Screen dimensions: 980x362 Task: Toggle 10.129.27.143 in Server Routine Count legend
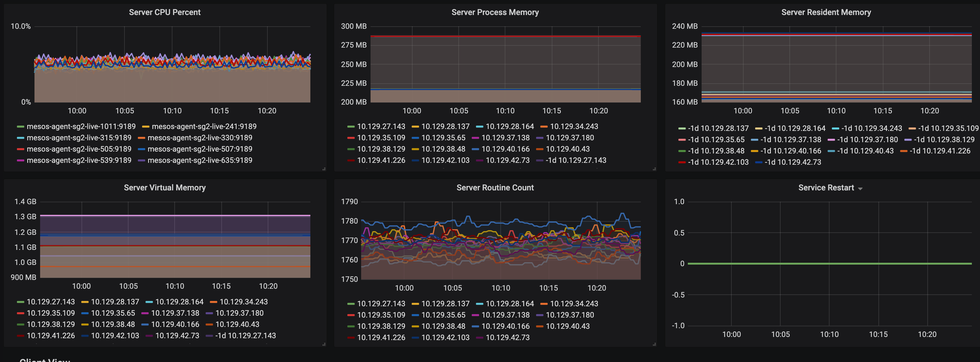coord(381,304)
